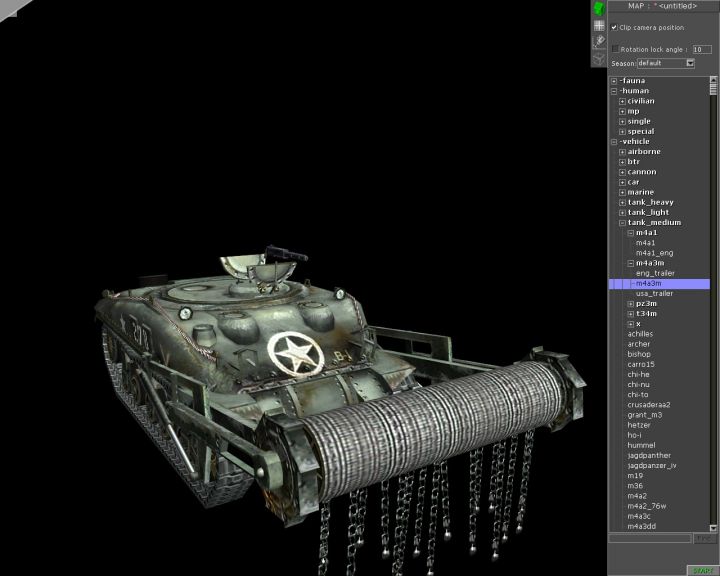Expand the pz3m subfolder

coord(630,303)
